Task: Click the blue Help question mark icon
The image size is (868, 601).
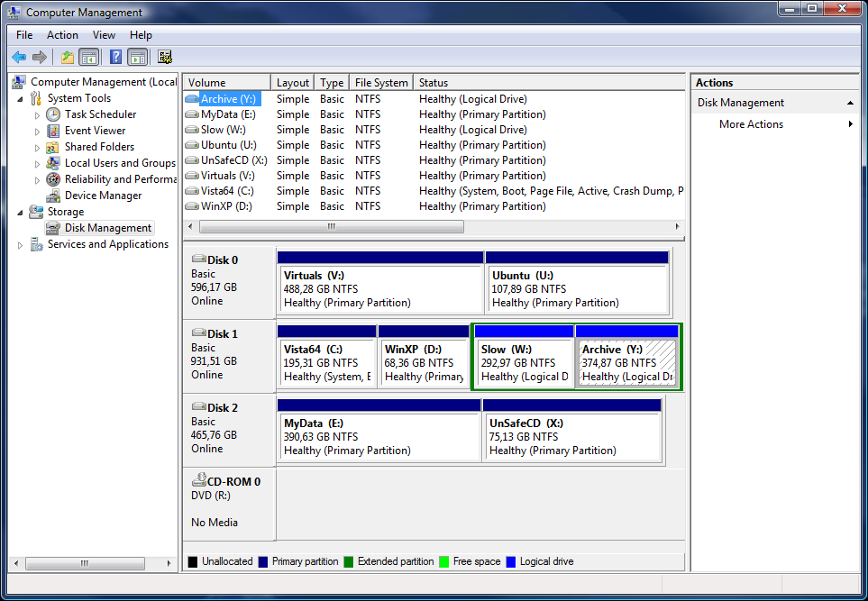Action: pyautogui.click(x=115, y=58)
